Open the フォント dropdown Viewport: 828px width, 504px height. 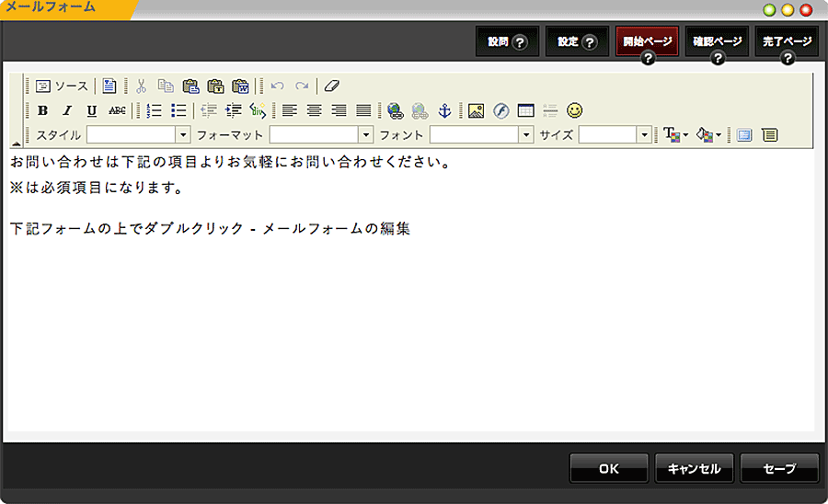(525, 135)
